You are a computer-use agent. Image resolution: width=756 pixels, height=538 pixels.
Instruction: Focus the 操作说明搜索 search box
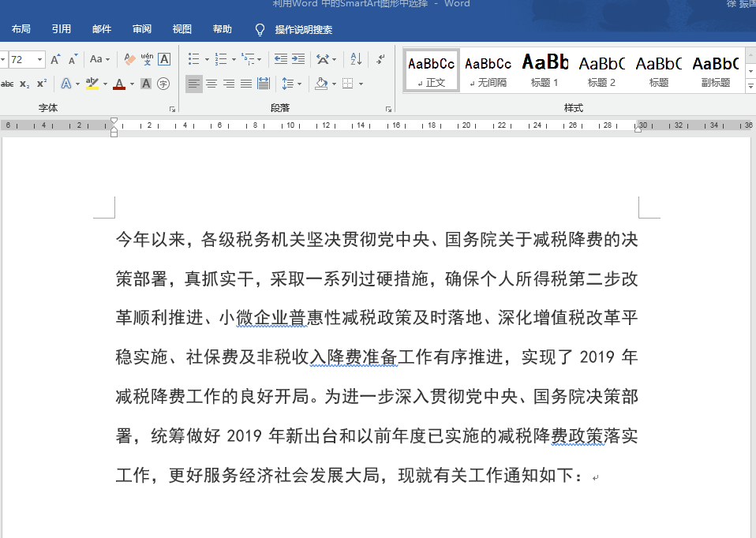click(304, 30)
